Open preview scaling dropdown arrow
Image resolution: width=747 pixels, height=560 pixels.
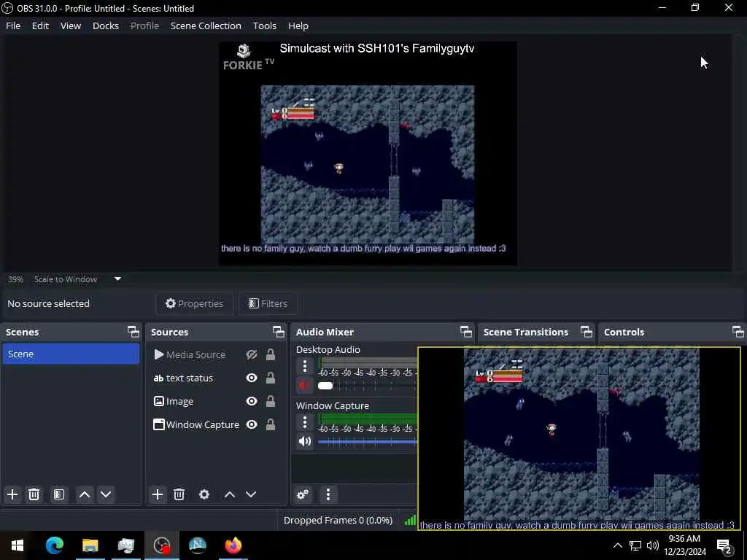(117, 279)
